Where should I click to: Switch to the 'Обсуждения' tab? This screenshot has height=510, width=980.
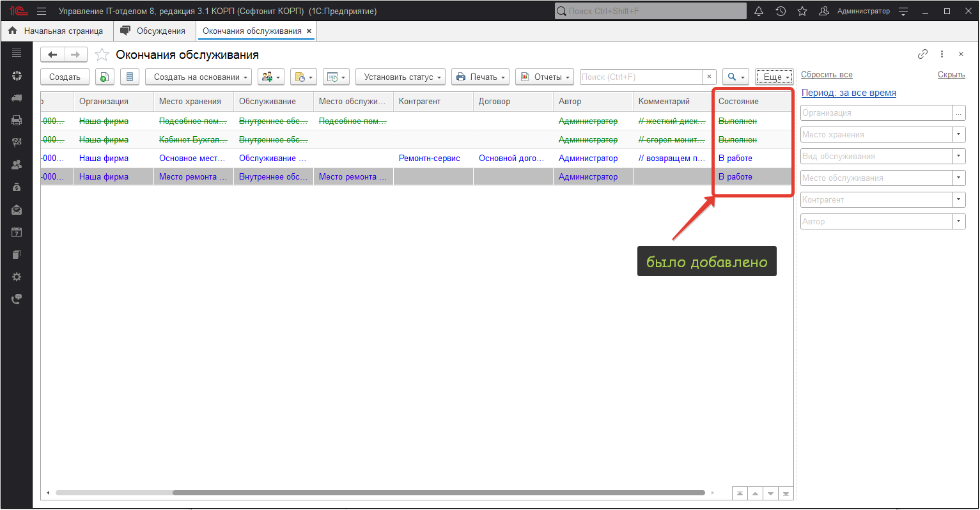pyautogui.click(x=153, y=31)
